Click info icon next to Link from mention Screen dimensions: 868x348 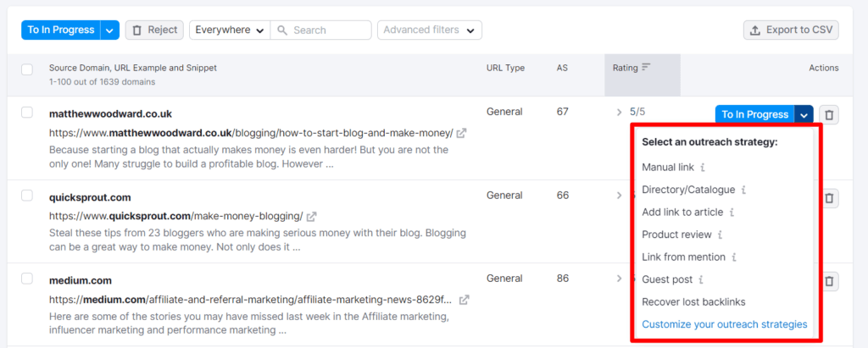(734, 257)
